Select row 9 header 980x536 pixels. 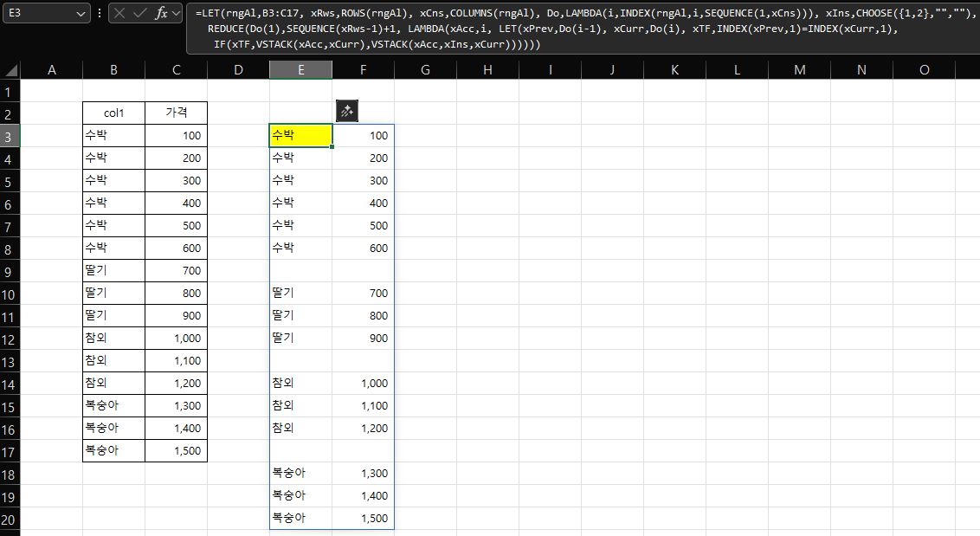click(x=10, y=271)
